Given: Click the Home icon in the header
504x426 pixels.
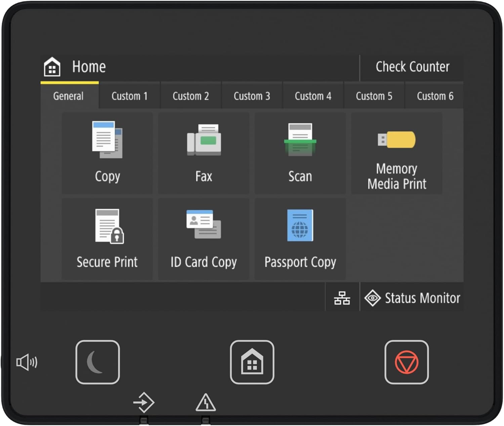Looking at the screenshot, I should click(x=51, y=67).
